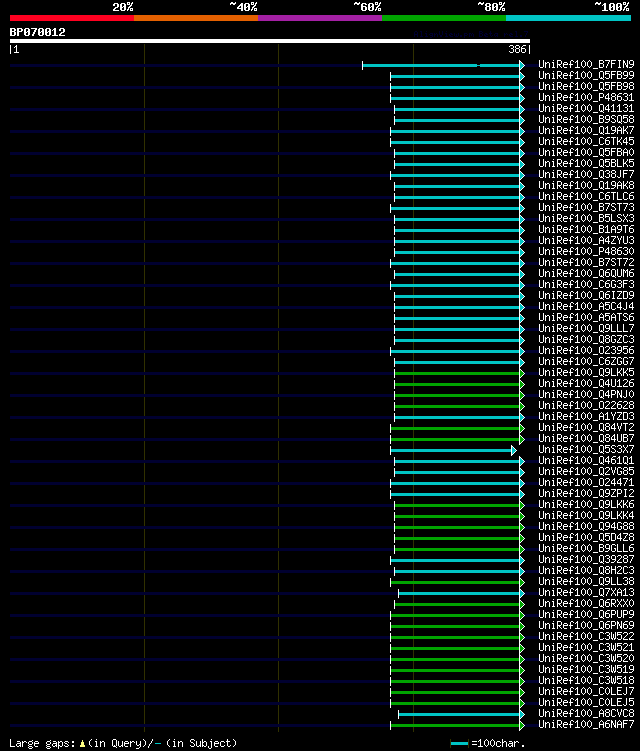Click the purple ~60% identity legend segment
Viewport: 640px width, 751px height.
point(320,18)
